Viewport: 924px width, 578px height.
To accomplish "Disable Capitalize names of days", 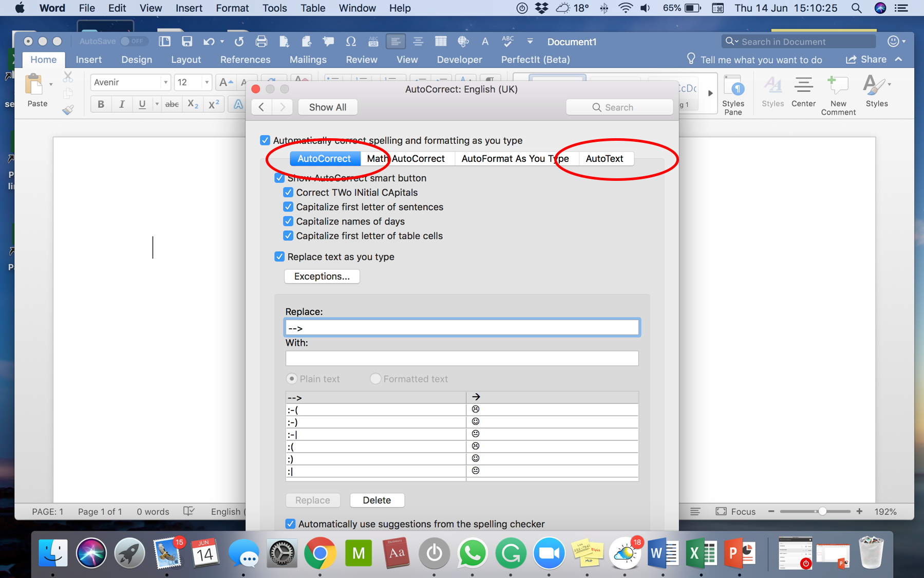I will (289, 221).
